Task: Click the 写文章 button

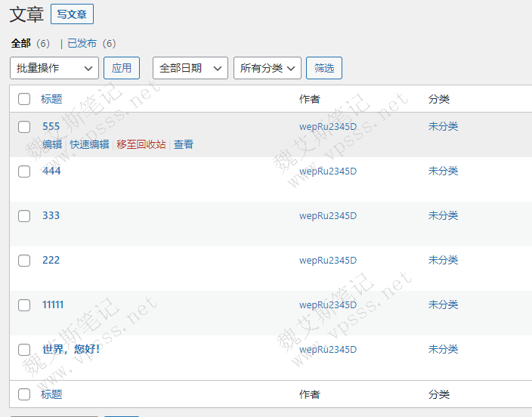Action: point(72,14)
